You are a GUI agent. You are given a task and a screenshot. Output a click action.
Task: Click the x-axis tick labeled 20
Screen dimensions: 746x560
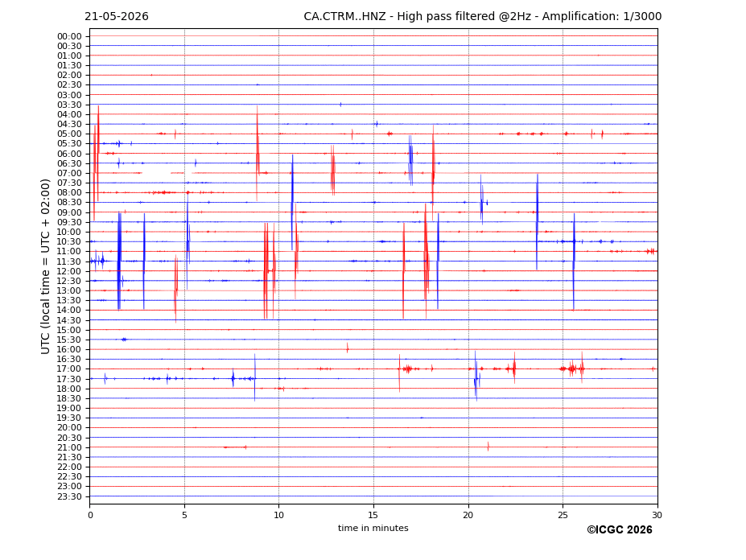pos(468,515)
